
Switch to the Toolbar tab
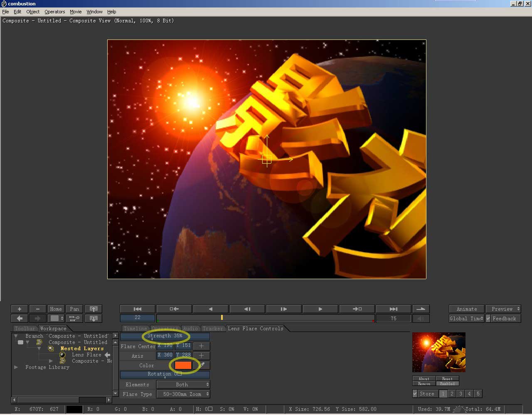(x=25, y=329)
